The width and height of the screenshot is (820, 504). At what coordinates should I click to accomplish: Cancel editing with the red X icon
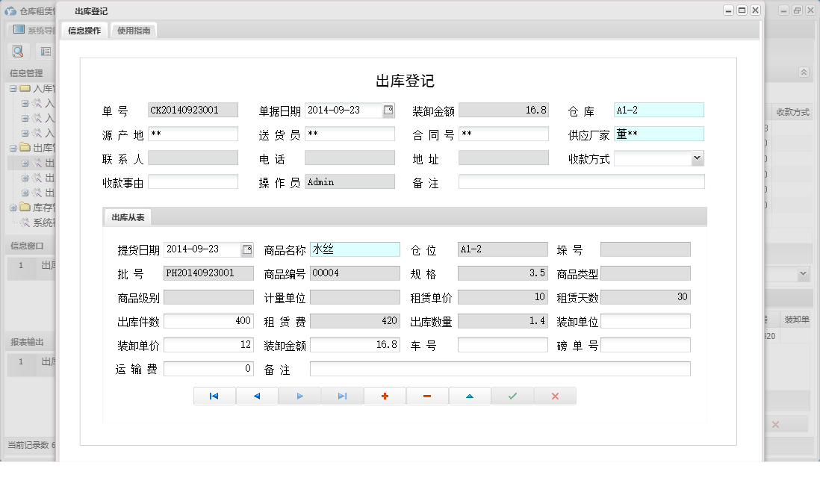point(555,396)
